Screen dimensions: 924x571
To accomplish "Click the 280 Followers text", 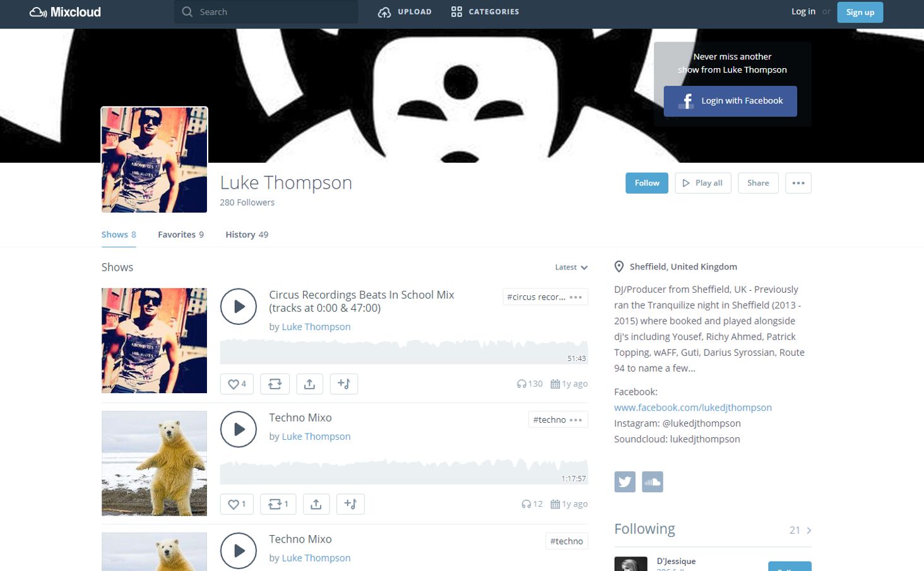I will coord(247,203).
